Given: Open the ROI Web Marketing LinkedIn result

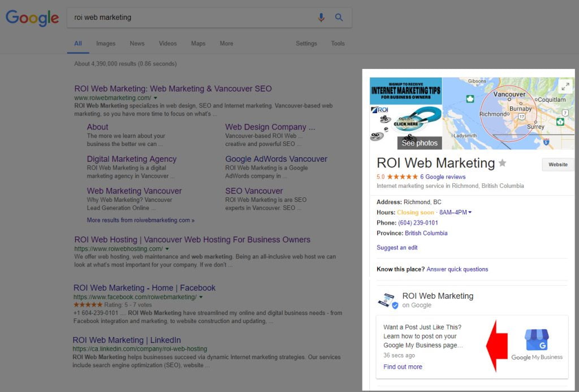Looking at the screenshot, I should click(x=127, y=340).
